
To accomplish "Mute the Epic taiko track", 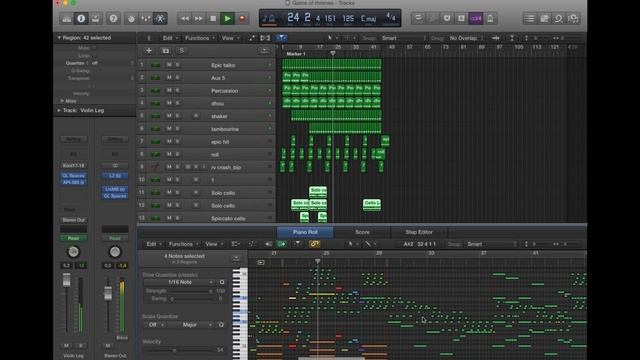I will tap(169, 65).
